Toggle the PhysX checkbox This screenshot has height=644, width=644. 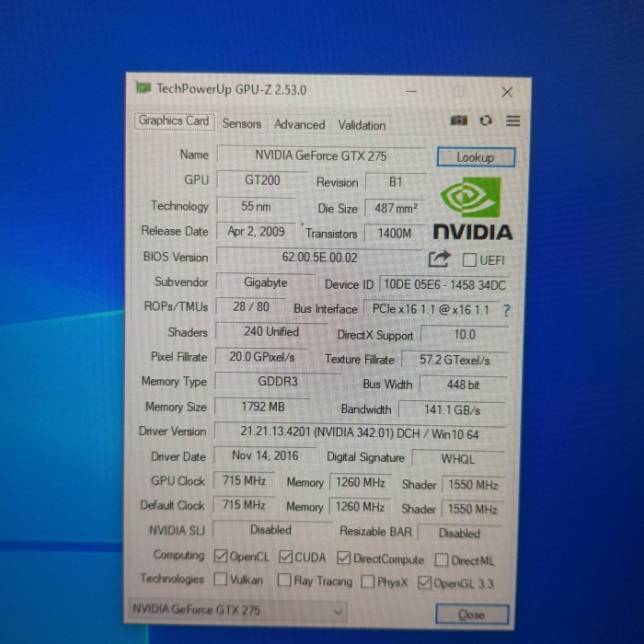pos(368,581)
